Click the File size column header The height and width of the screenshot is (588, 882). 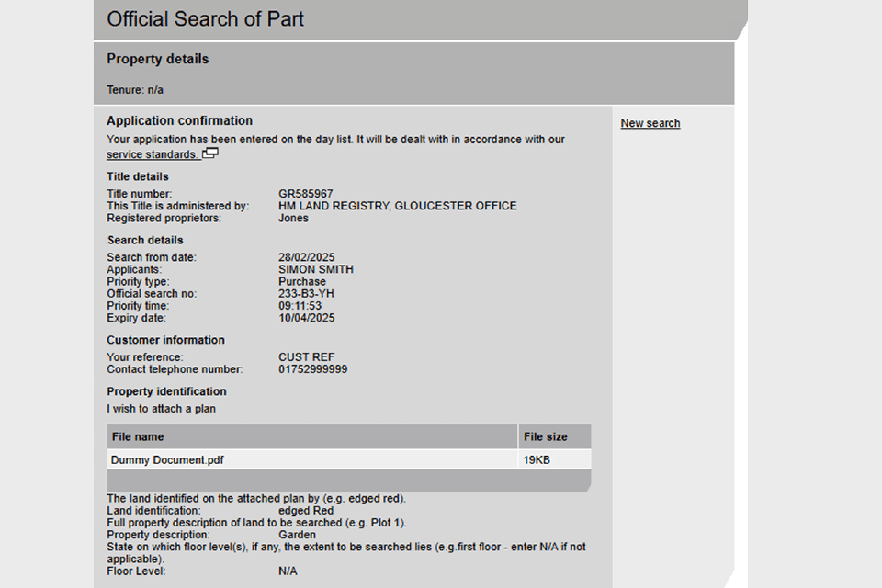tap(545, 436)
